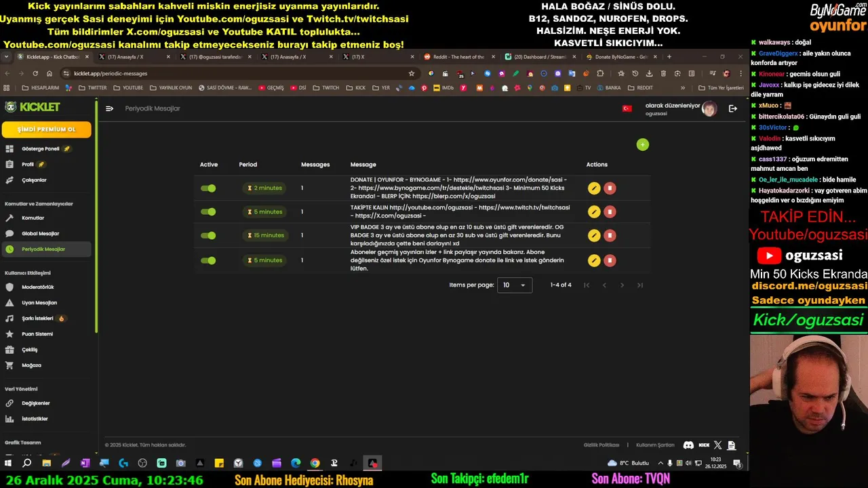Toggle active switch for 15 minutes message
Viewport: 868px width, 488px height.
click(208, 235)
